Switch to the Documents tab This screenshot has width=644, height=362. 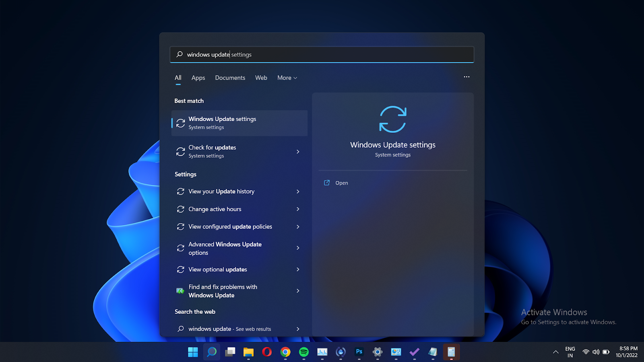coord(230,78)
